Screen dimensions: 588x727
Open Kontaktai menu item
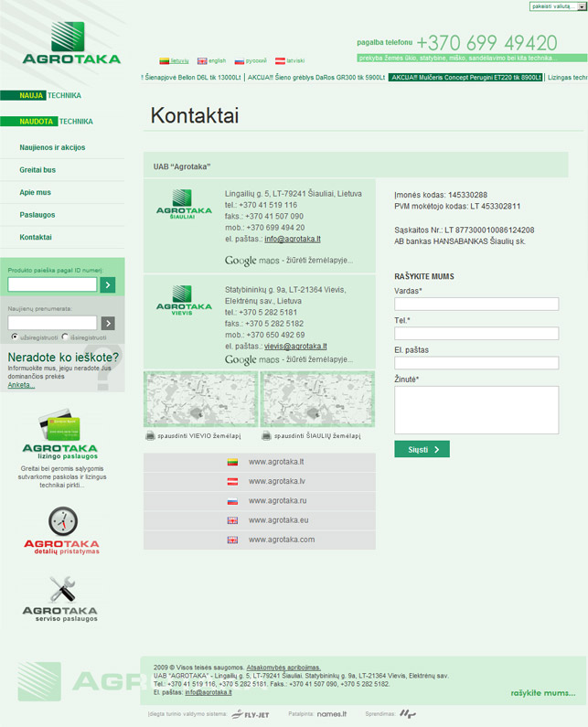click(36, 237)
